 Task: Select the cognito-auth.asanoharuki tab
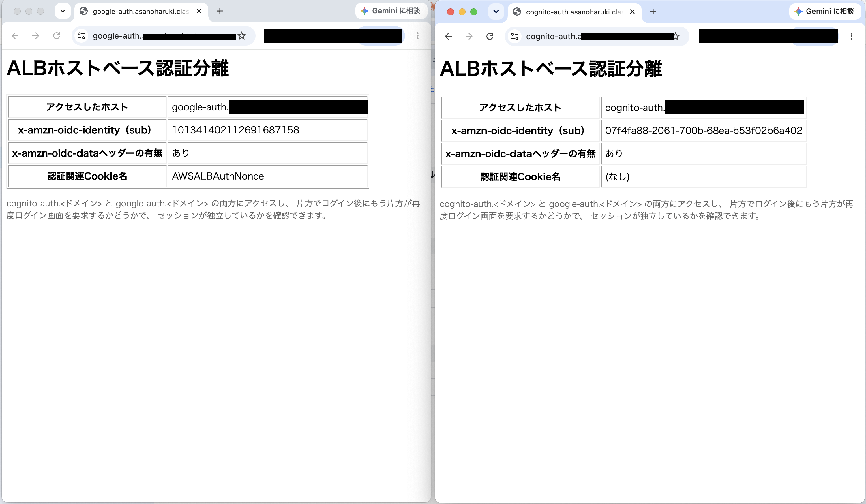coord(574,12)
